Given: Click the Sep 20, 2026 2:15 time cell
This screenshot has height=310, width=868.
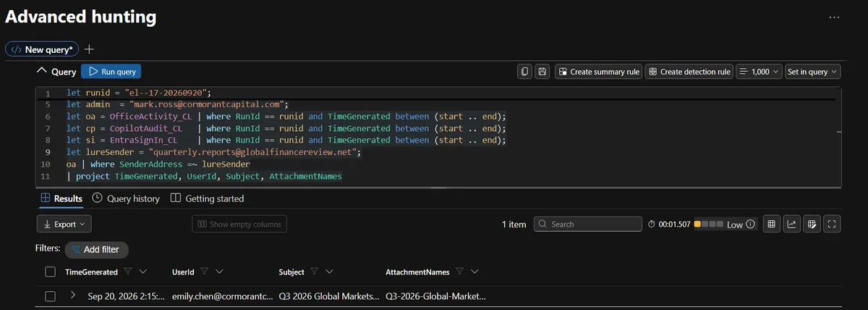Looking at the screenshot, I should [x=127, y=296].
